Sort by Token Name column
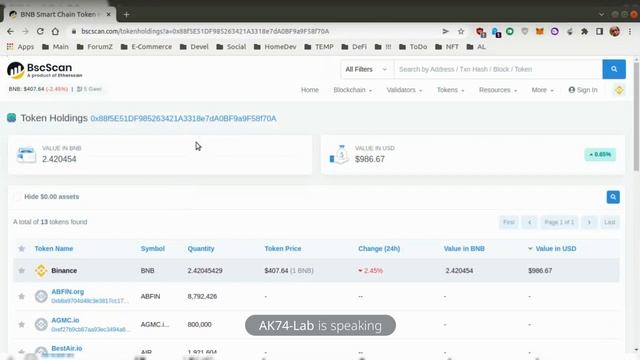Image resolution: width=640 pixels, height=360 pixels. coord(54,249)
